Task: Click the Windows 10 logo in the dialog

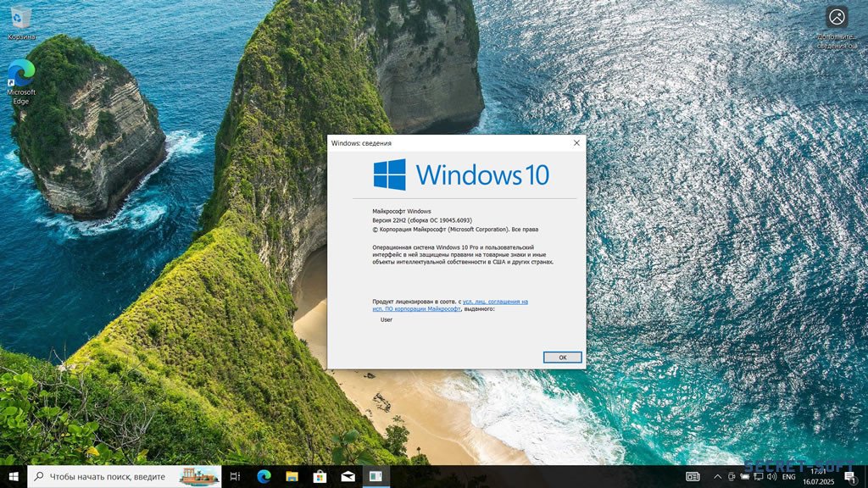Action: 460,175
